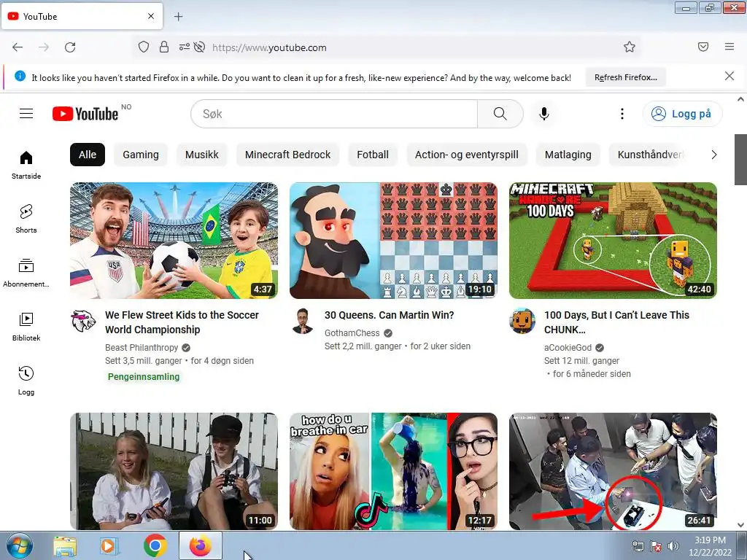Open GothamChess channel name link

[352, 332]
